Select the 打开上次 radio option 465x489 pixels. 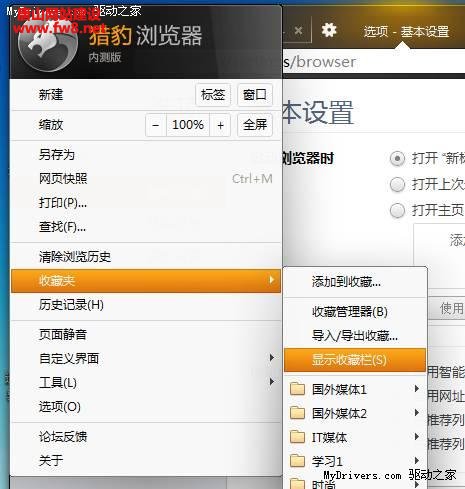coord(397,184)
